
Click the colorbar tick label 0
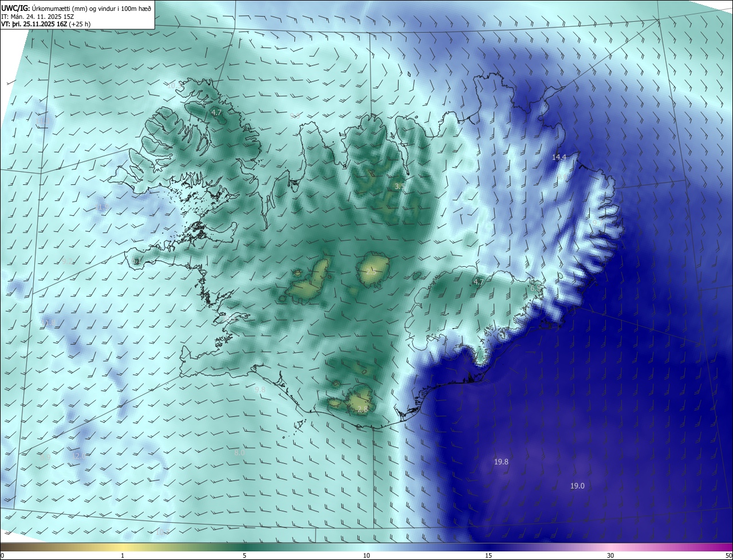tap(2, 555)
